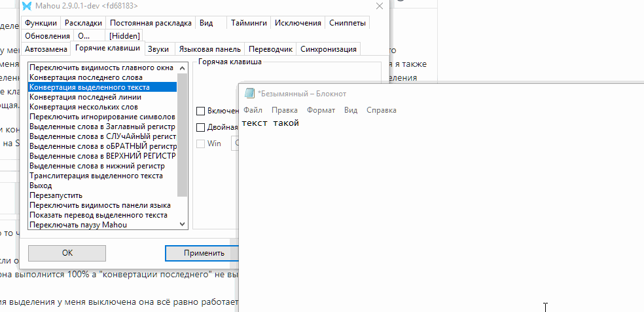Open the Звуки tab
This screenshot has height=312, width=644.
point(158,49)
